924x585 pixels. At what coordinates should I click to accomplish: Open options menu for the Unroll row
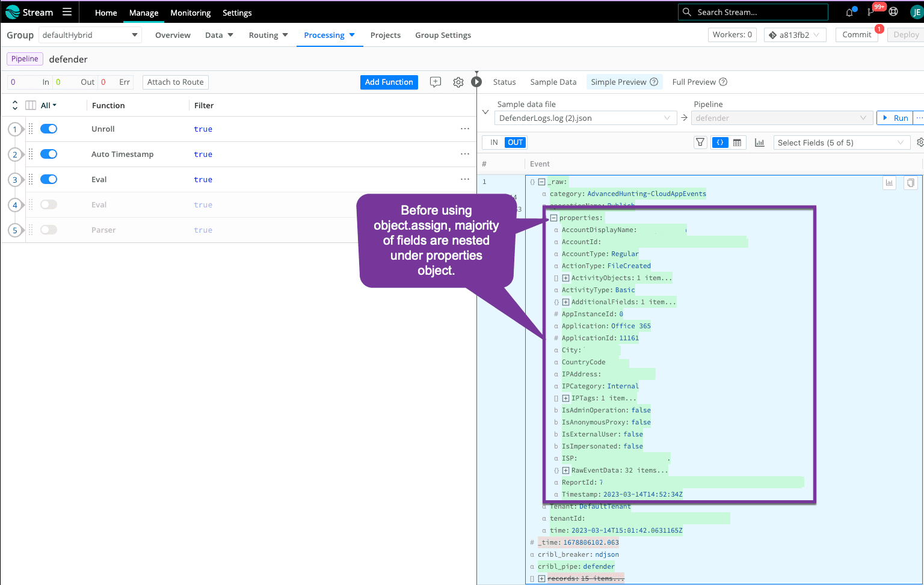464,129
